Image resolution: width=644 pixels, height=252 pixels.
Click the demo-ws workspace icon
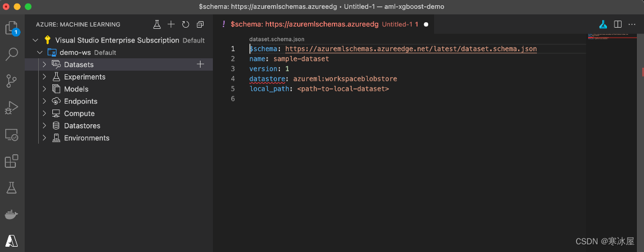52,52
